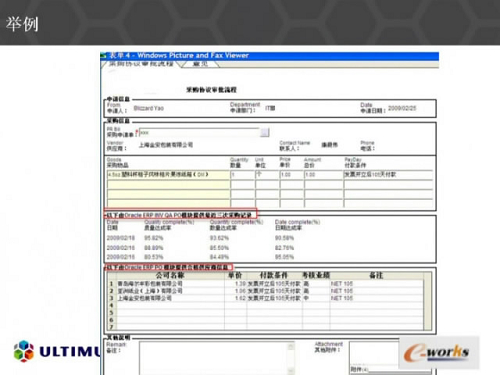
Task: Click the Amount field in the first row
Action: (x=323, y=175)
